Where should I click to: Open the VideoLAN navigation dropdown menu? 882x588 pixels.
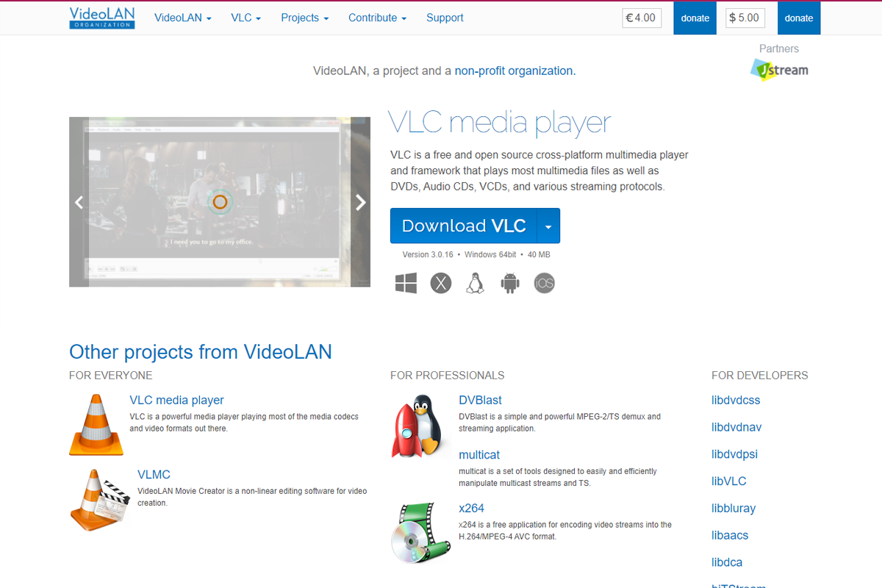click(182, 18)
